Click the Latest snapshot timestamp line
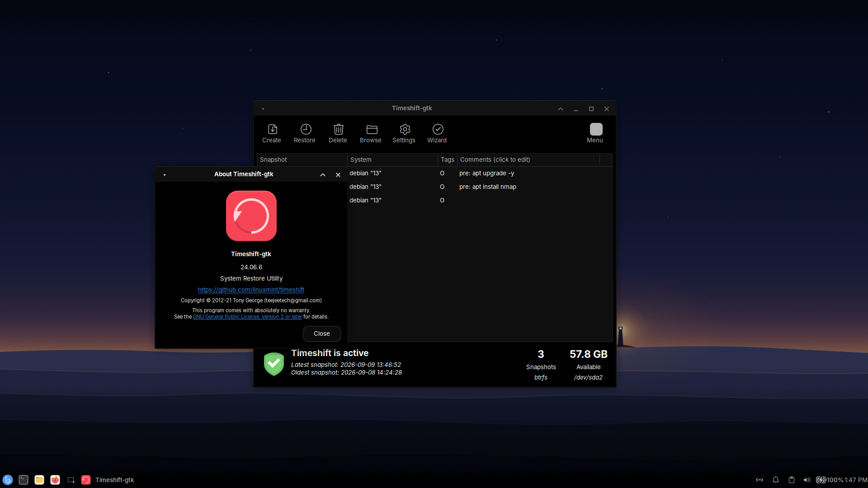 point(346,365)
